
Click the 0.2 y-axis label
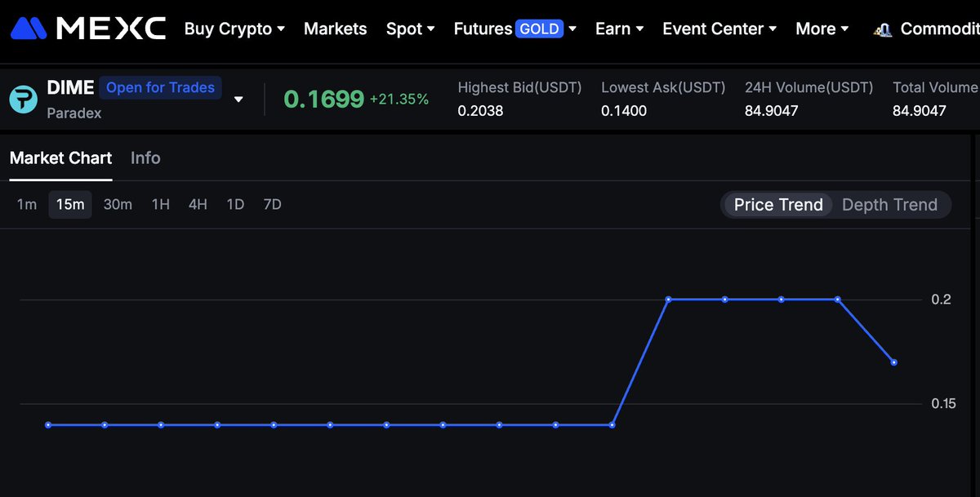click(942, 300)
